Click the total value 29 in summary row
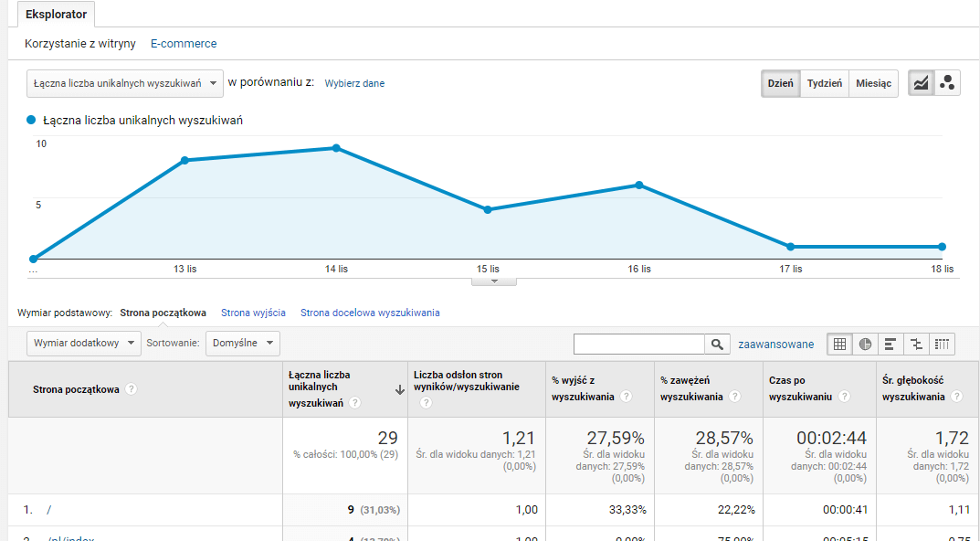Viewport: 980px width, 541px height. pyautogui.click(x=387, y=438)
